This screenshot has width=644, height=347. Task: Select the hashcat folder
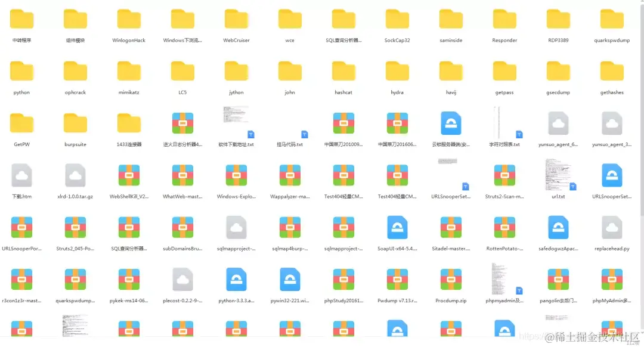point(344,72)
